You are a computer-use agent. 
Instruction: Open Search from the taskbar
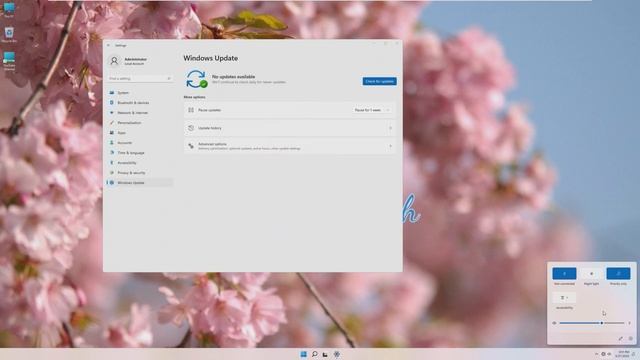pyautogui.click(x=314, y=354)
